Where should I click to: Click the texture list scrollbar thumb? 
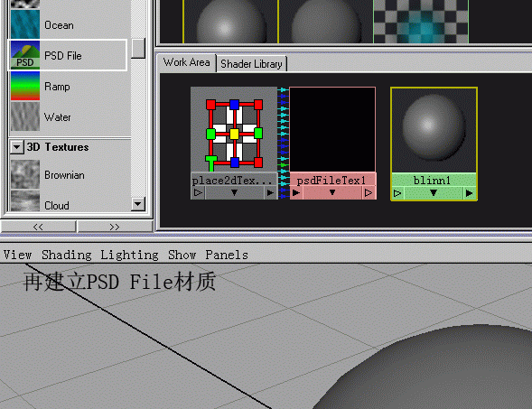point(138,48)
